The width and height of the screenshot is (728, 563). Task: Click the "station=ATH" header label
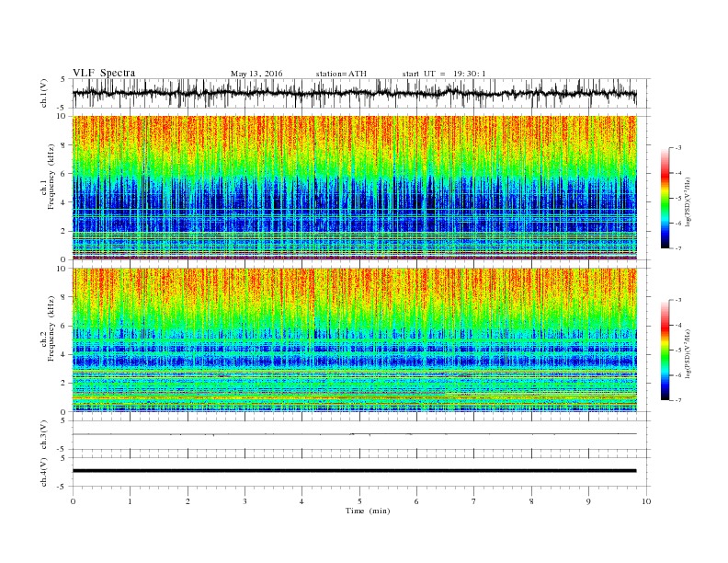click(x=341, y=74)
